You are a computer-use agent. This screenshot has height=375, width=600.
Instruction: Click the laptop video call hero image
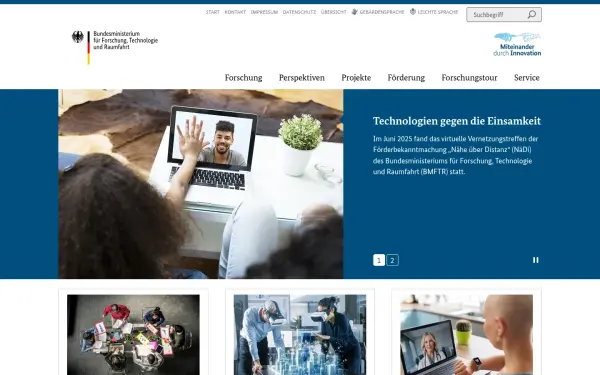coord(201,184)
